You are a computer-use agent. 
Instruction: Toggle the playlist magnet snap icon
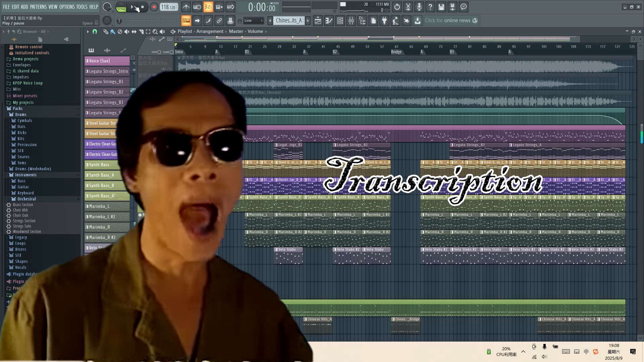[95, 32]
